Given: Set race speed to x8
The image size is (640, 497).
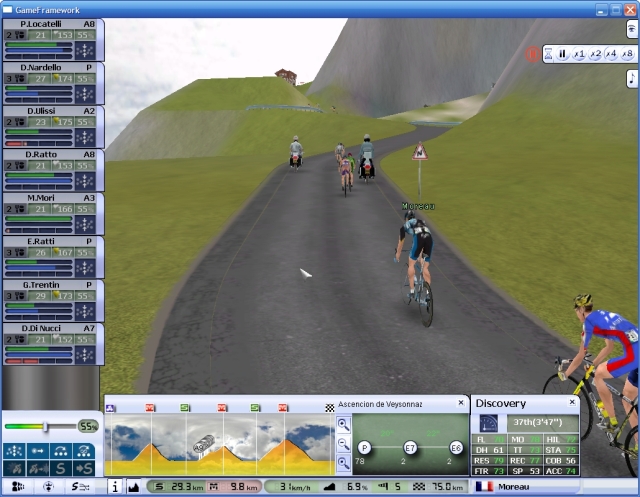Looking at the screenshot, I should pos(627,54).
